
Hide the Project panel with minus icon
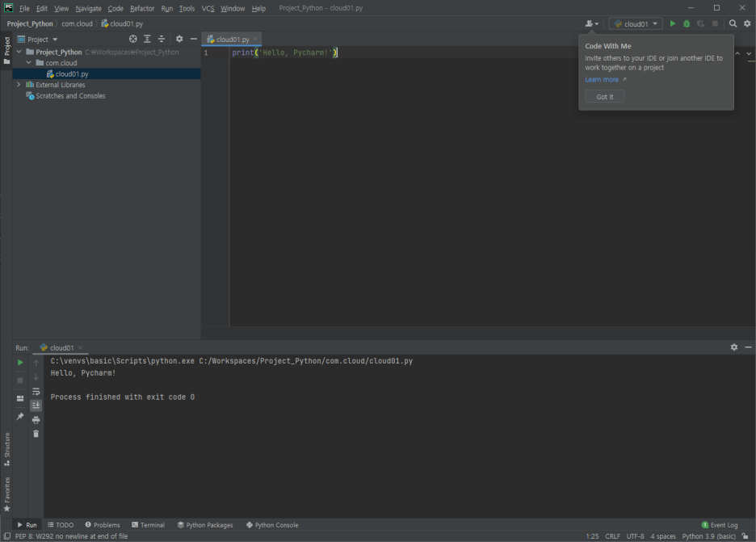tap(193, 39)
